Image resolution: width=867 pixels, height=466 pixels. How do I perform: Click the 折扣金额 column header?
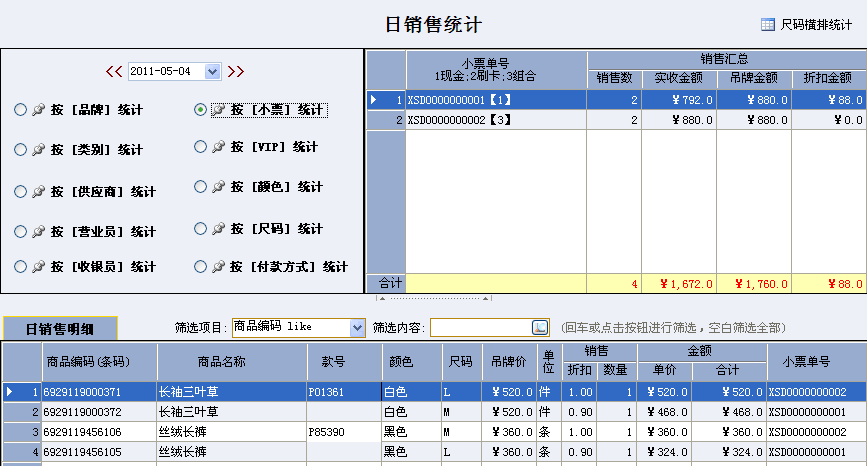coord(828,78)
